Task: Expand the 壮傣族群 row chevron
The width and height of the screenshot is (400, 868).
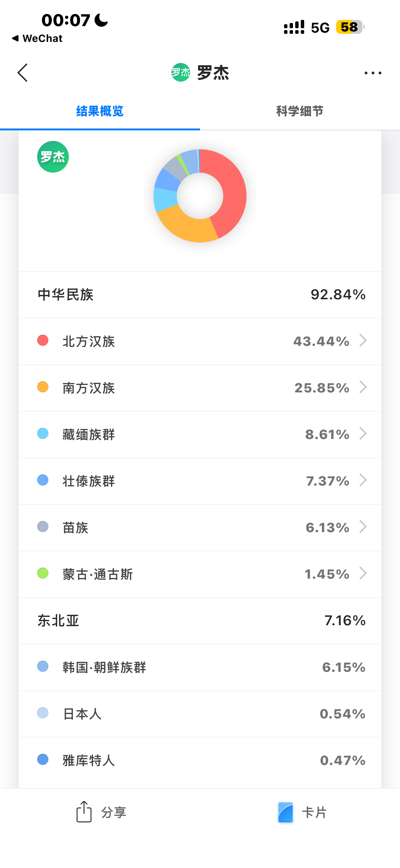Action: click(x=362, y=480)
